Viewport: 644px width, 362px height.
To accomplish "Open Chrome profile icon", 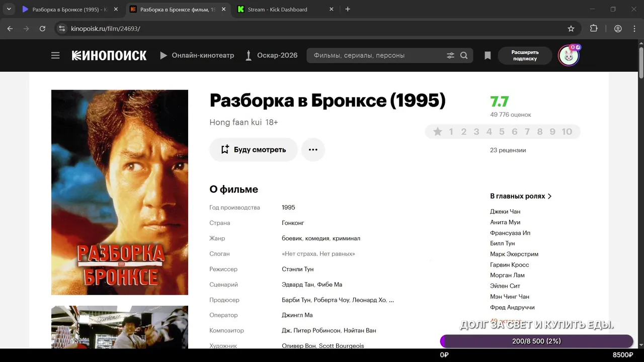I will point(618,29).
